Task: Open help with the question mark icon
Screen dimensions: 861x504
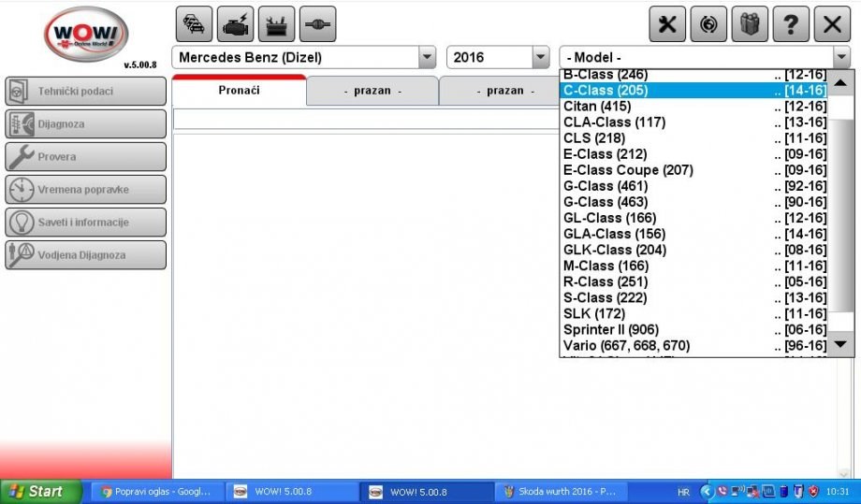Action: pos(791,24)
